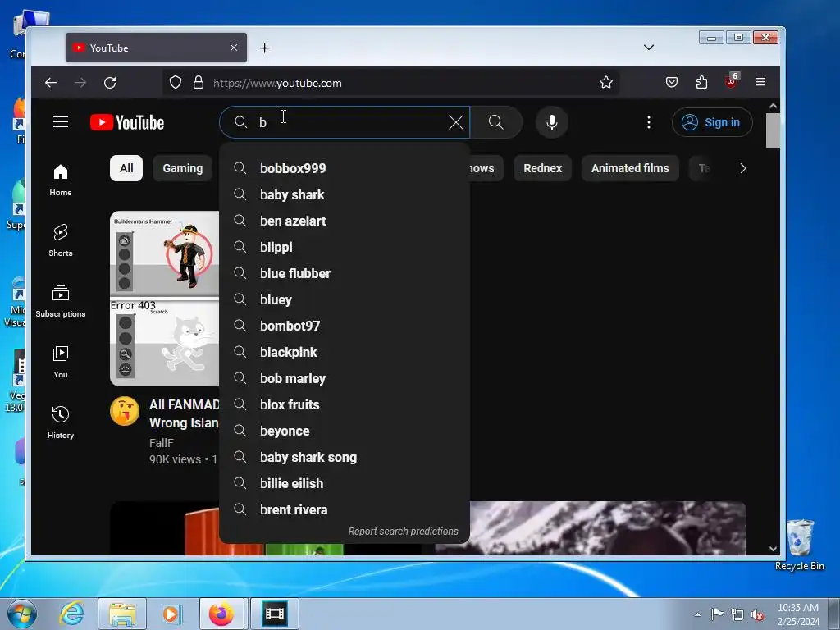Screen dimensions: 840x630
Task: Open the snowy mountain video thumbnail
Action: pos(591,528)
